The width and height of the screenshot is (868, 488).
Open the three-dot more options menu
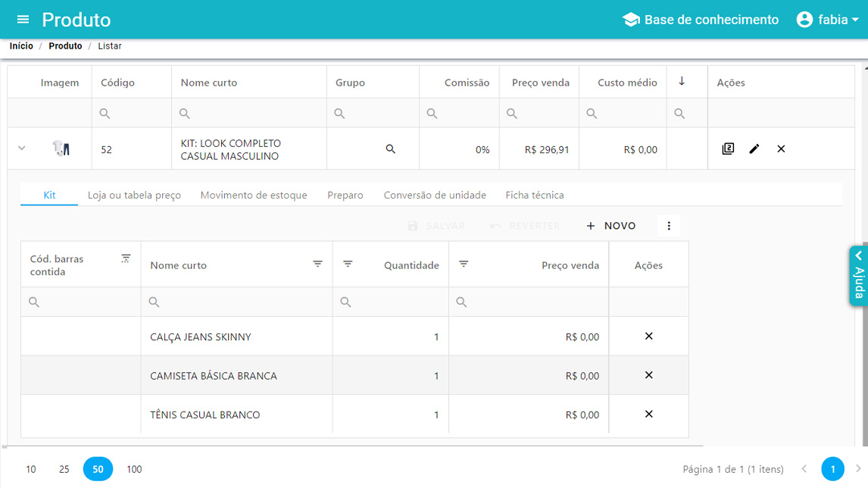coord(668,226)
